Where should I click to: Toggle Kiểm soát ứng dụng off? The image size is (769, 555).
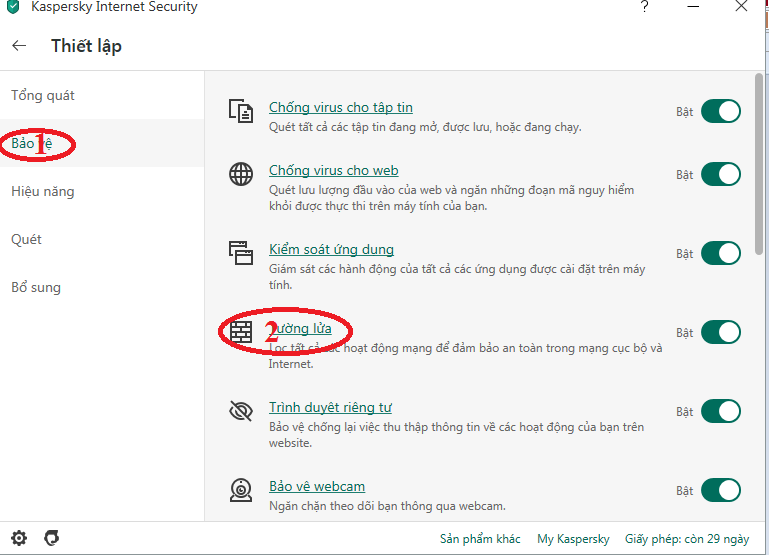coord(720,253)
